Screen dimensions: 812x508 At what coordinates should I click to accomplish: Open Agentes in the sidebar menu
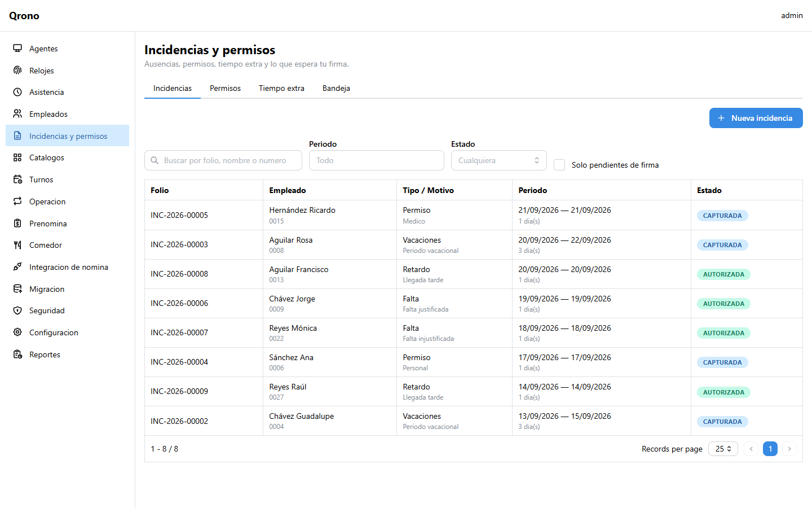click(x=67, y=49)
